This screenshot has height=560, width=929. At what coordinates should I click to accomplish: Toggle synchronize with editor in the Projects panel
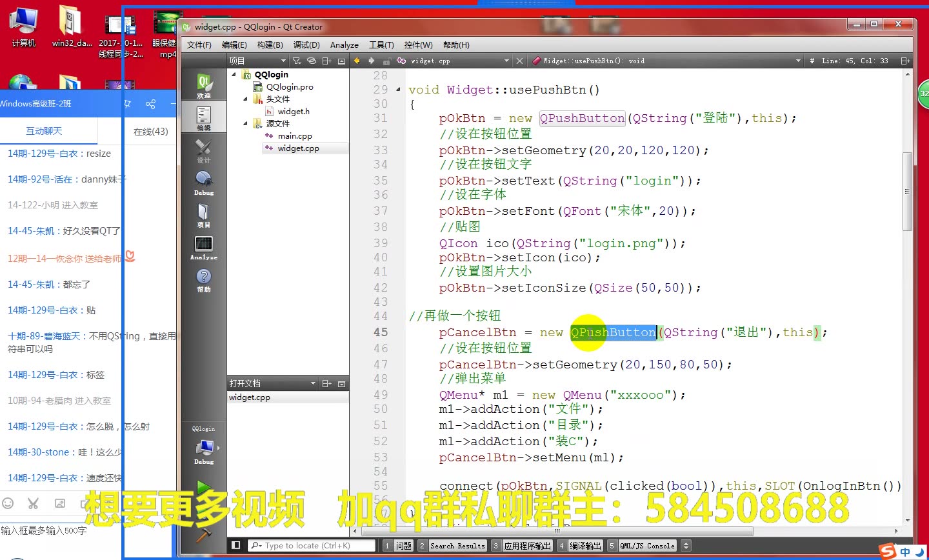(311, 60)
